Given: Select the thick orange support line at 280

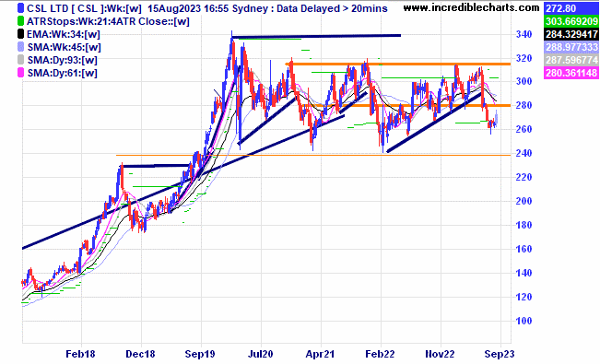Looking at the screenshot, I should pos(406,105).
